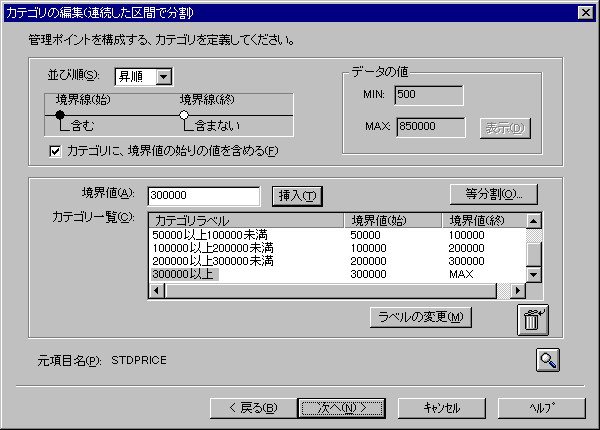
Task: Click the カテゴリラベル column header
Action: pos(246,221)
